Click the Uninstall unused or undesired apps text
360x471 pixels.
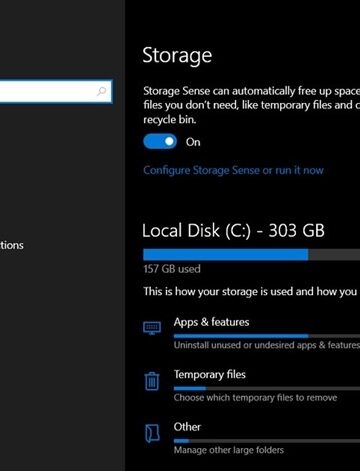pyautogui.click(x=267, y=345)
